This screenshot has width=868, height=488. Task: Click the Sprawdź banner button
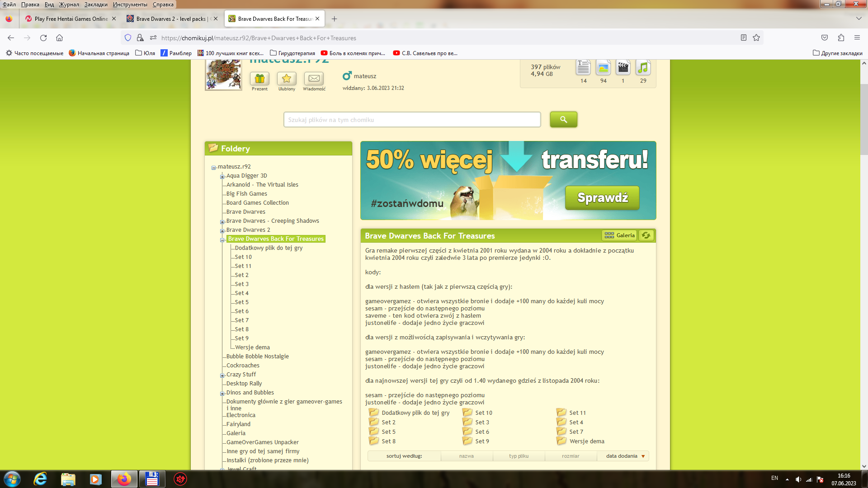[602, 197]
